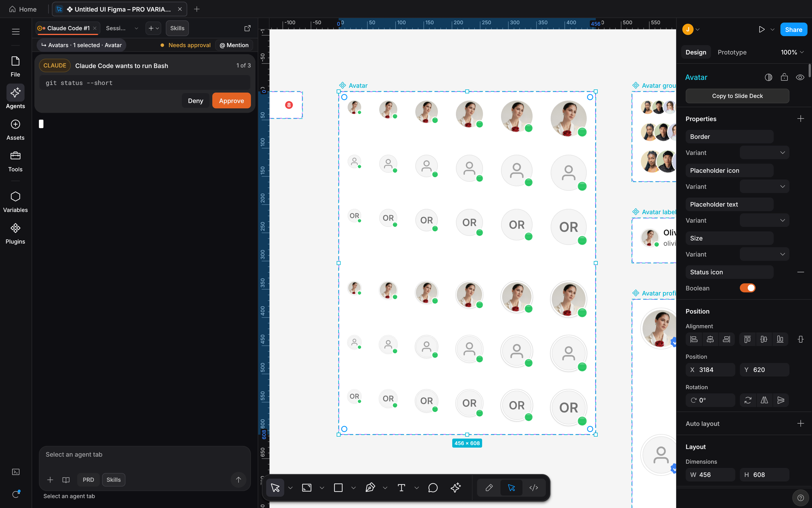This screenshot has height=508, width=812.
Task: Open the Variables sidebar panel
Action: (x=16, y=202)
